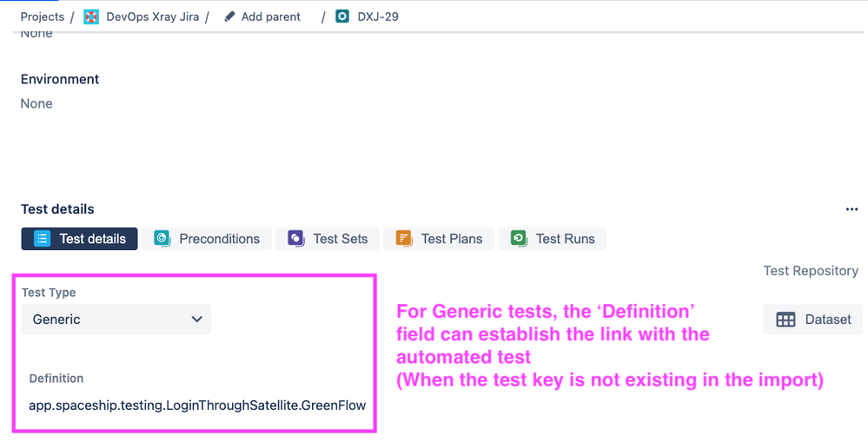868x448 pixels.
Task: Click the Add parent pencil icon
Action: pyautogui.click(x=229, y=16)
